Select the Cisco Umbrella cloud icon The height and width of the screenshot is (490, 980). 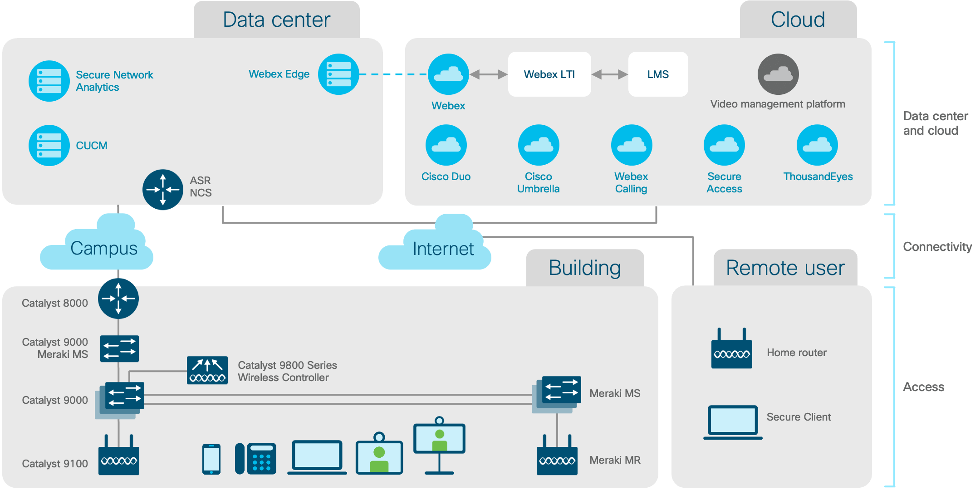click(x=539, y=145)
